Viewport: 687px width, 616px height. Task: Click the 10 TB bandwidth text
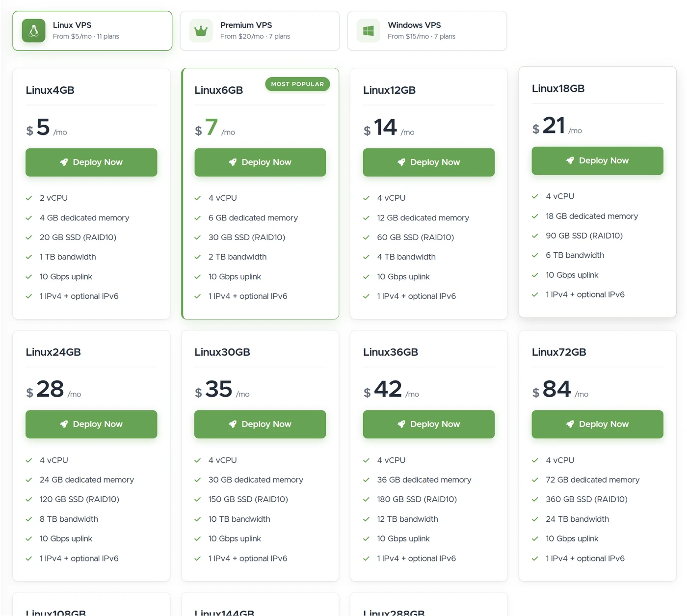(x=239, y=519)
